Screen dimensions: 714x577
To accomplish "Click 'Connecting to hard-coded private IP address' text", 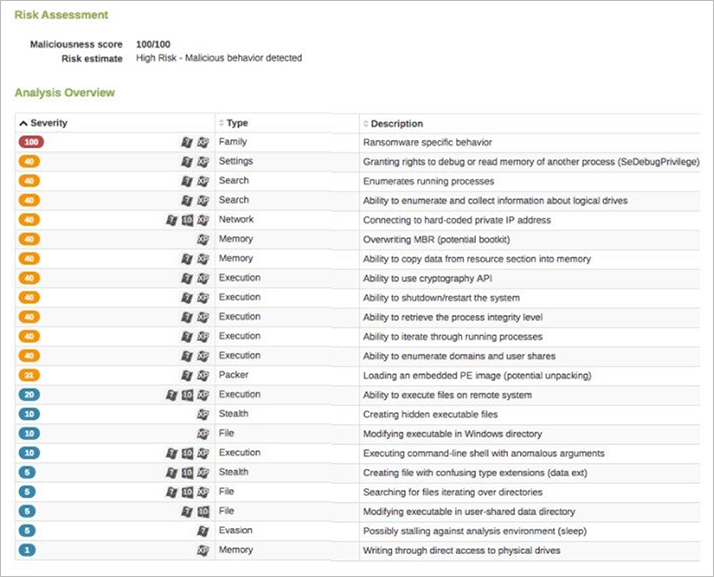I will tap(457, 220).
